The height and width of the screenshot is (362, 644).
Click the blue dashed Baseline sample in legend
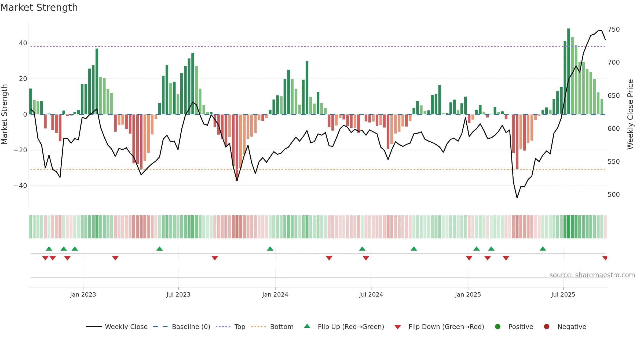(x=160, y=327)
